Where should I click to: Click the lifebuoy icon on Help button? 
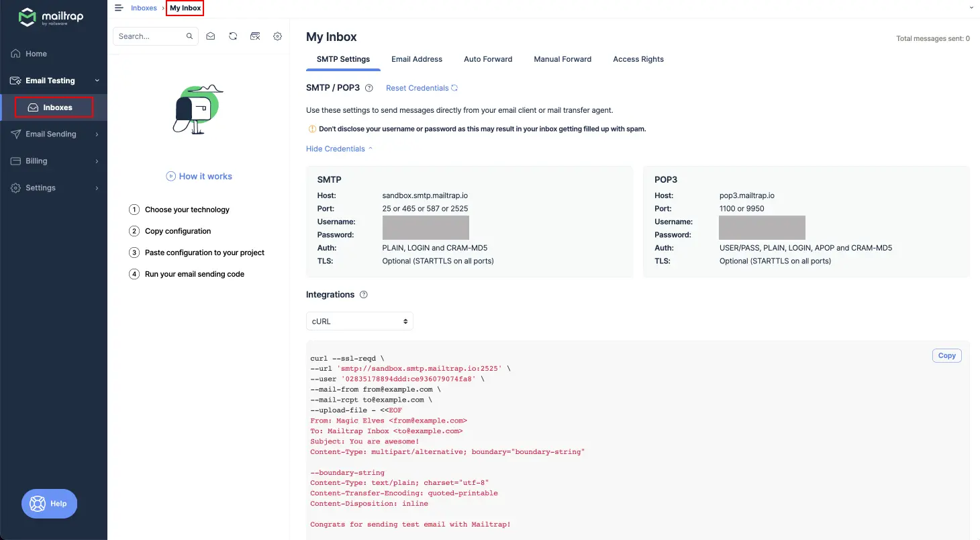pyautogui.click(x=37, y=504)
